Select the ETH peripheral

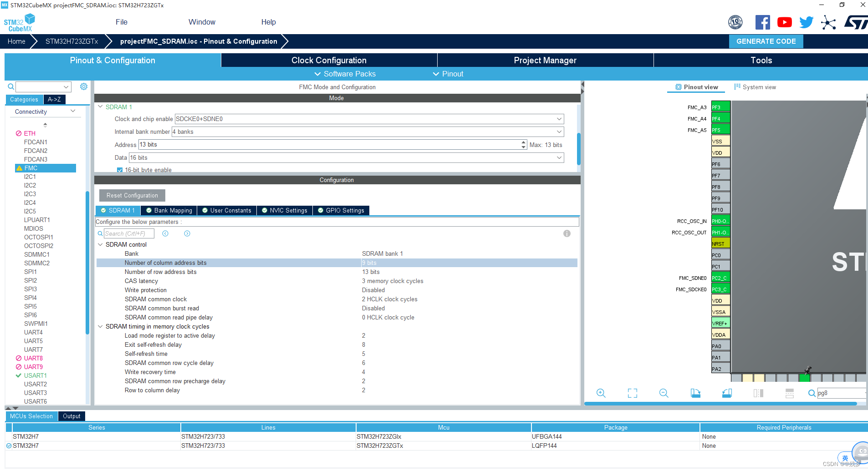(30, 133)
